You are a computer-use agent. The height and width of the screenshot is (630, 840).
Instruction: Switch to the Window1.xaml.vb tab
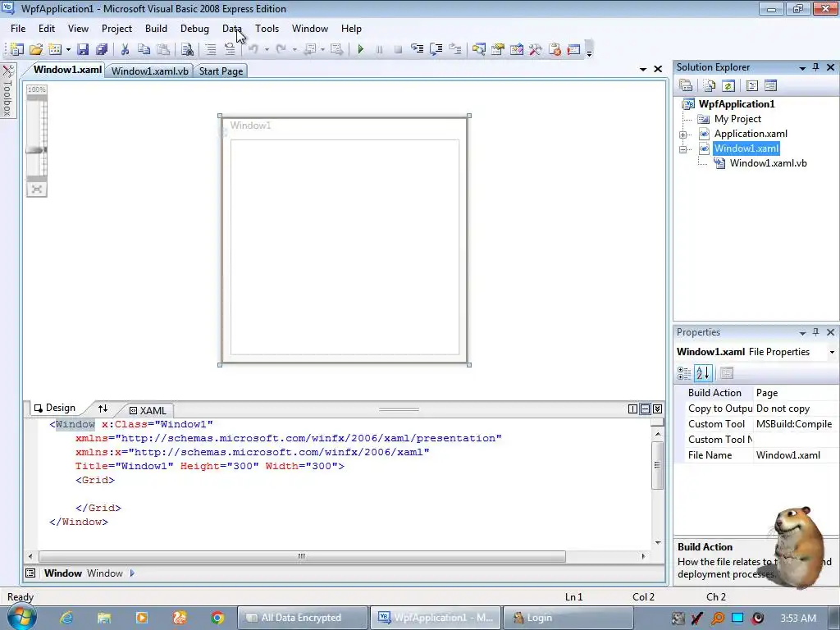coord(149,71)
